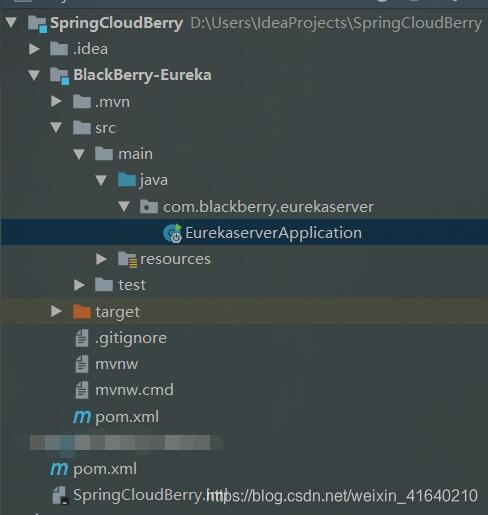
Task: Click the mvnw.cmd file icon
Action: 82,390
